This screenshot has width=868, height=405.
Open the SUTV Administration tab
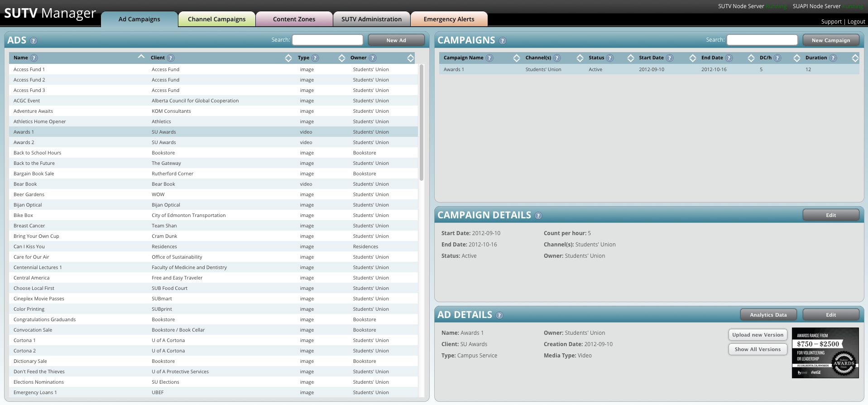[372, 19]
